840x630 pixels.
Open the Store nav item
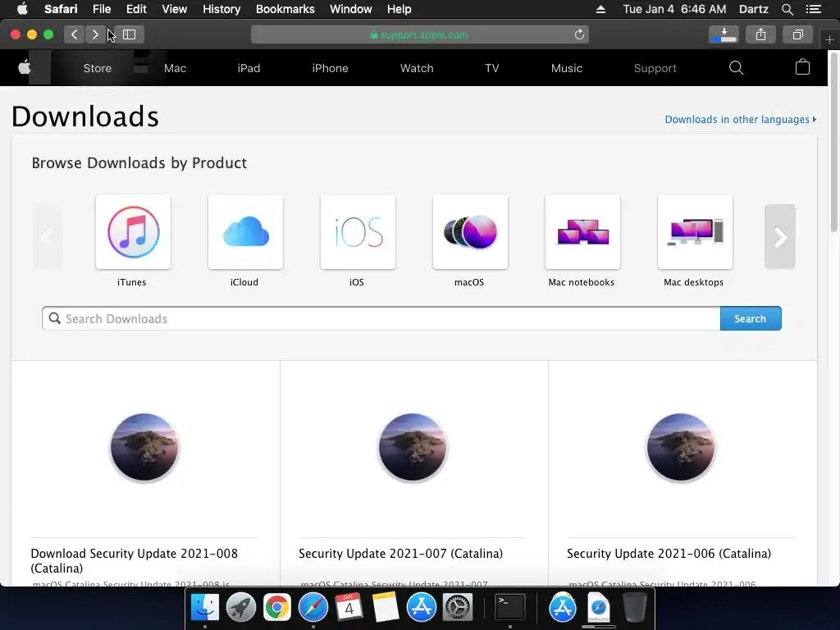pyautogui.click(x=98, y=68)
